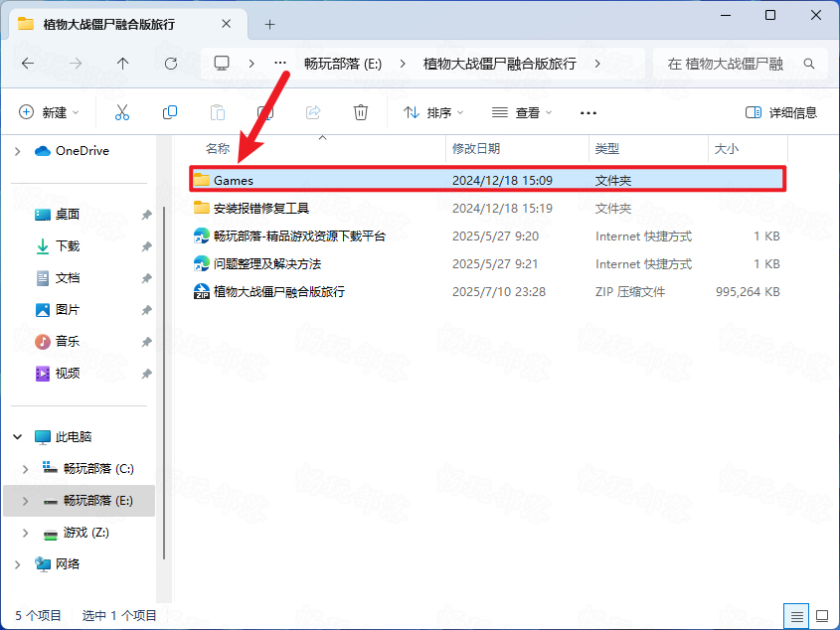Image resolution: width=840 pixels, height=630 pixels.
Task: Select 游戏 (Z:) drive in sidebar
Action: 85,533
